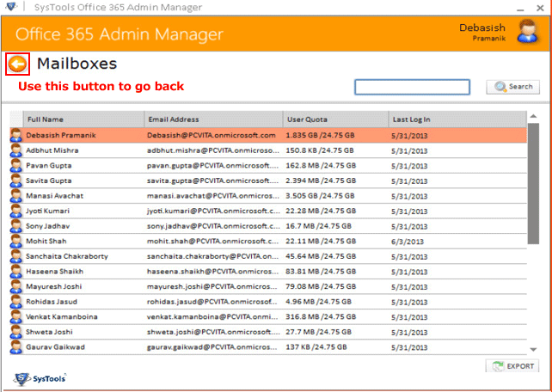Sort by the Email Address column header
The image size is (552, 392).
[x=212, y=119]
